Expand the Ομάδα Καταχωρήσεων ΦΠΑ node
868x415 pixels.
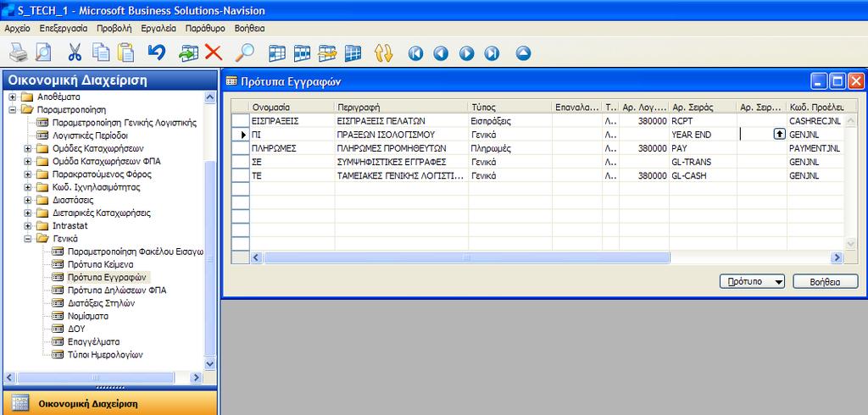point(28,161)
